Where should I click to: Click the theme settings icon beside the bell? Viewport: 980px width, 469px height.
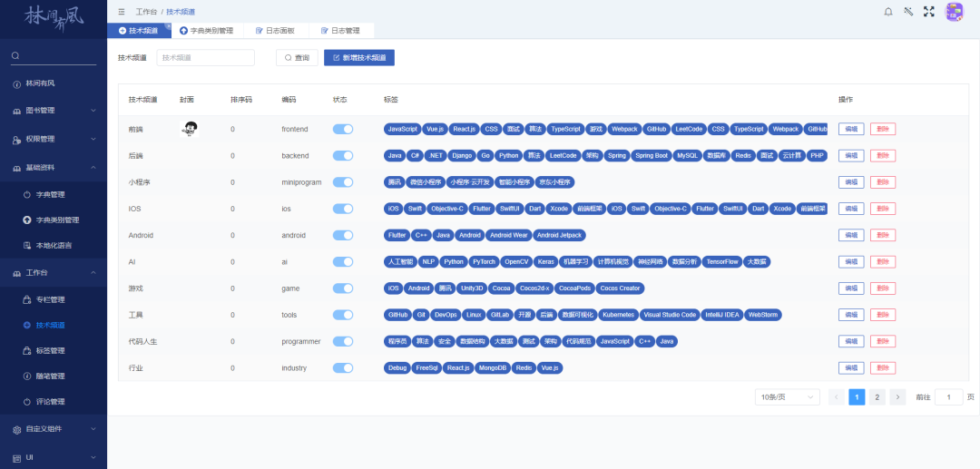[x=907, y=11]
